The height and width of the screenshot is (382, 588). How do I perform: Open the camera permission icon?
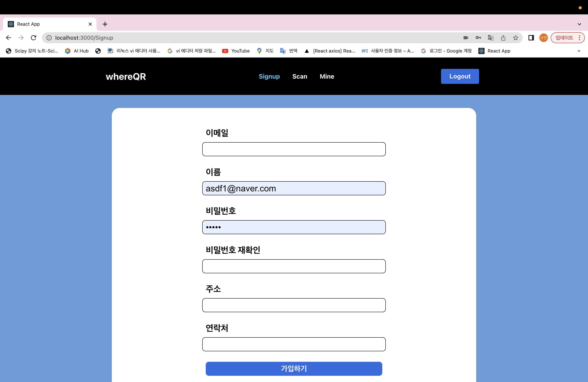466,38
